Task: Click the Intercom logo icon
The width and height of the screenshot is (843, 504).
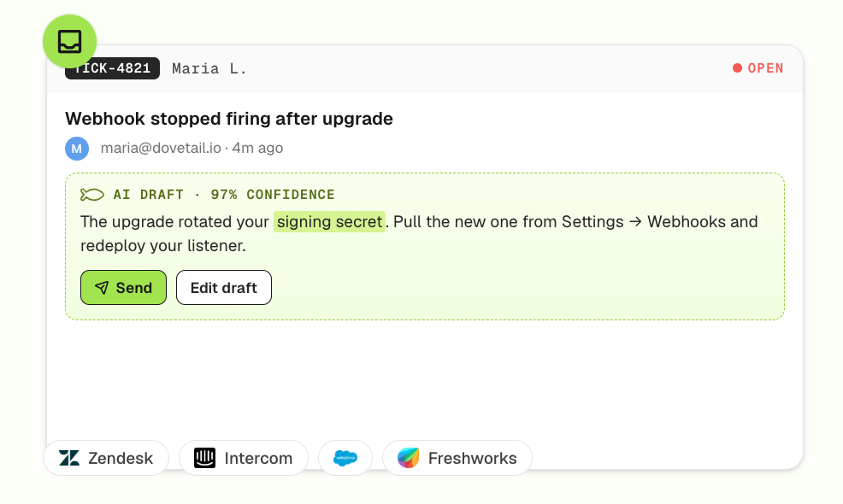Action: click(204, 458)
